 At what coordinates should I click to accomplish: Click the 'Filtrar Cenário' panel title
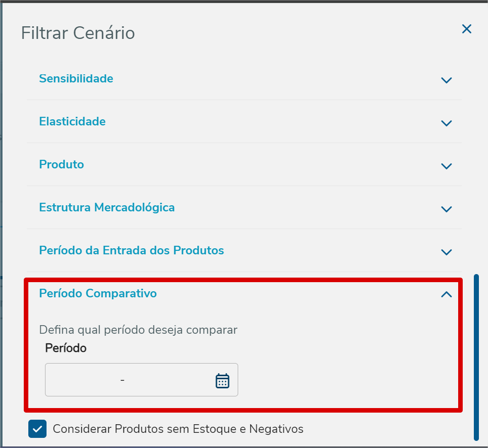[x=78, y=33]
